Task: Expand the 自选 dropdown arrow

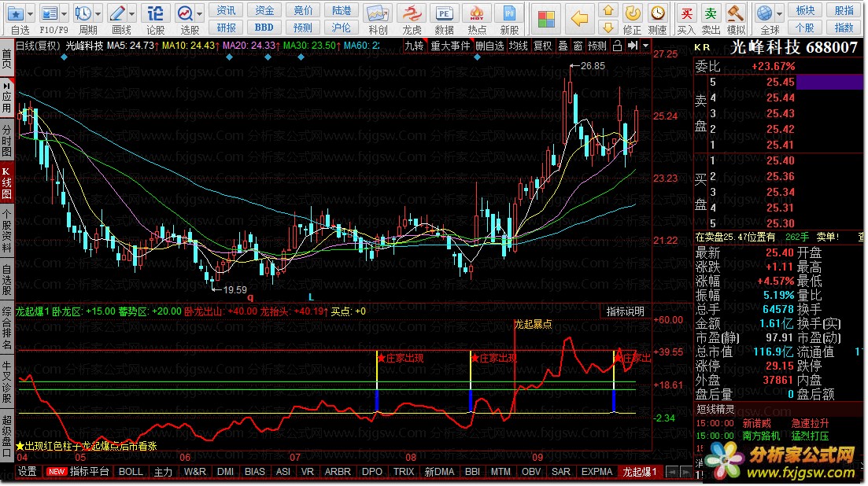Action: pos(31,13)
